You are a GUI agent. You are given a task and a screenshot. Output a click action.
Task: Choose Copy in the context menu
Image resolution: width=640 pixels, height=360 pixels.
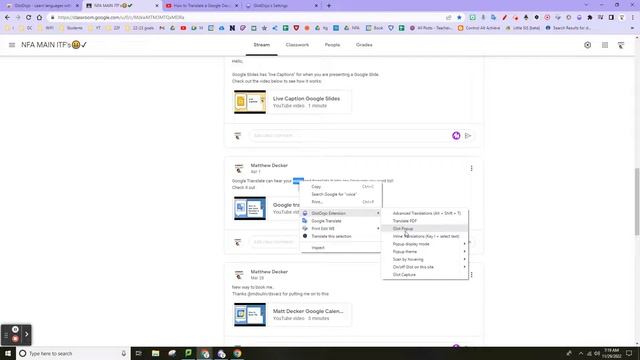[x=341, y=187]
